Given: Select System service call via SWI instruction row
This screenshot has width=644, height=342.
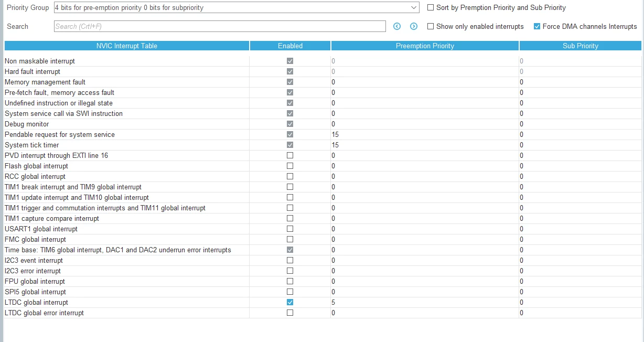Looking at the screenshot, I should 63,113.
